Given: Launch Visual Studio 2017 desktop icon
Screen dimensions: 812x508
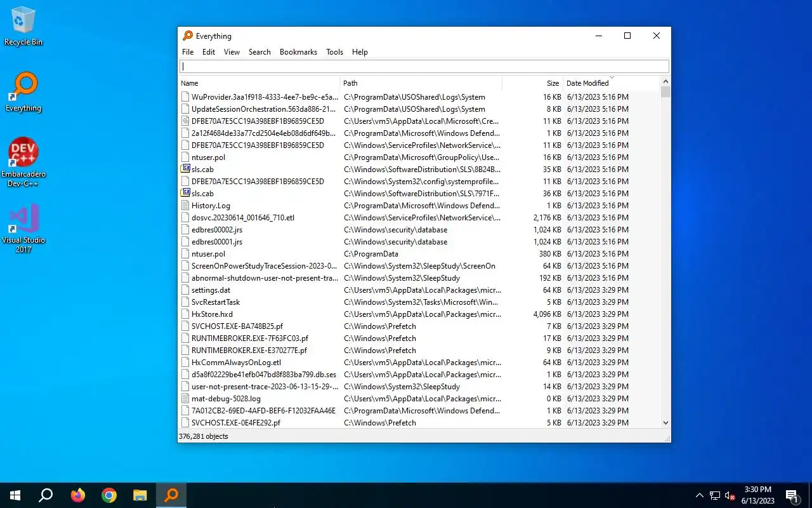Looking at the screenshot, I should (23, 229).
